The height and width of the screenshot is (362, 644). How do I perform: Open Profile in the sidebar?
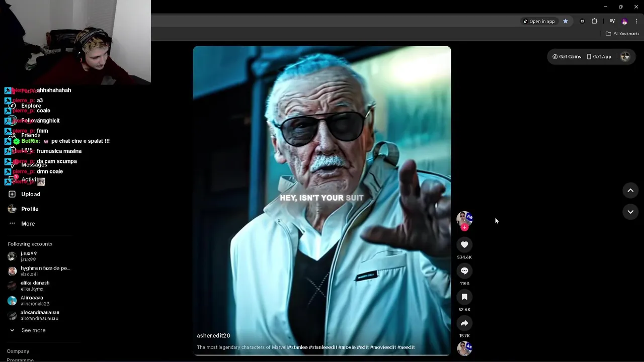tap(30, 209)
